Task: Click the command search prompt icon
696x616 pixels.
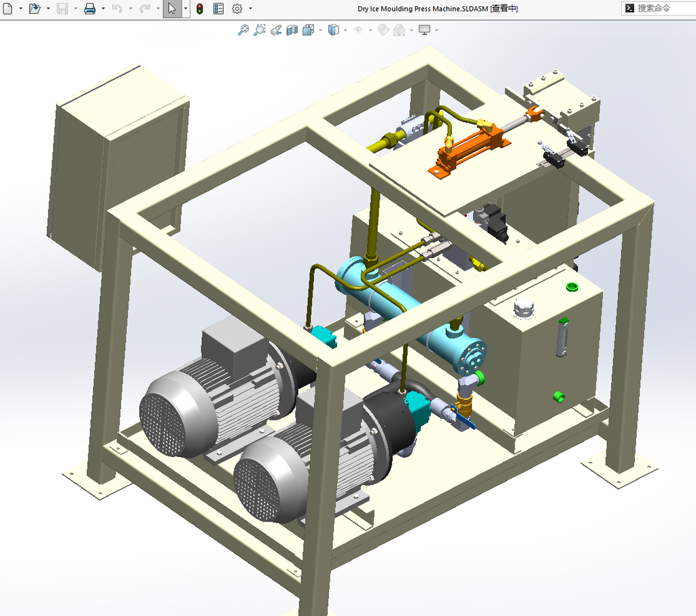Action: (x=629, y=8)
